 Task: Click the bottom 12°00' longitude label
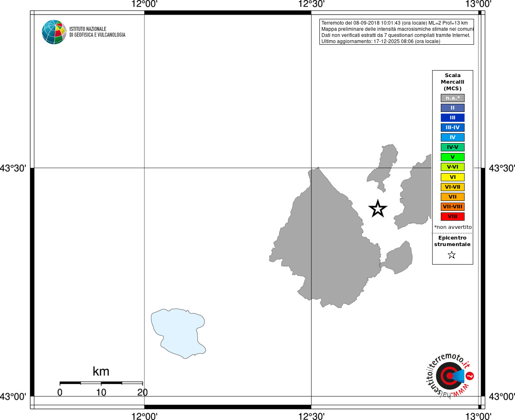[x=144, y=416]
